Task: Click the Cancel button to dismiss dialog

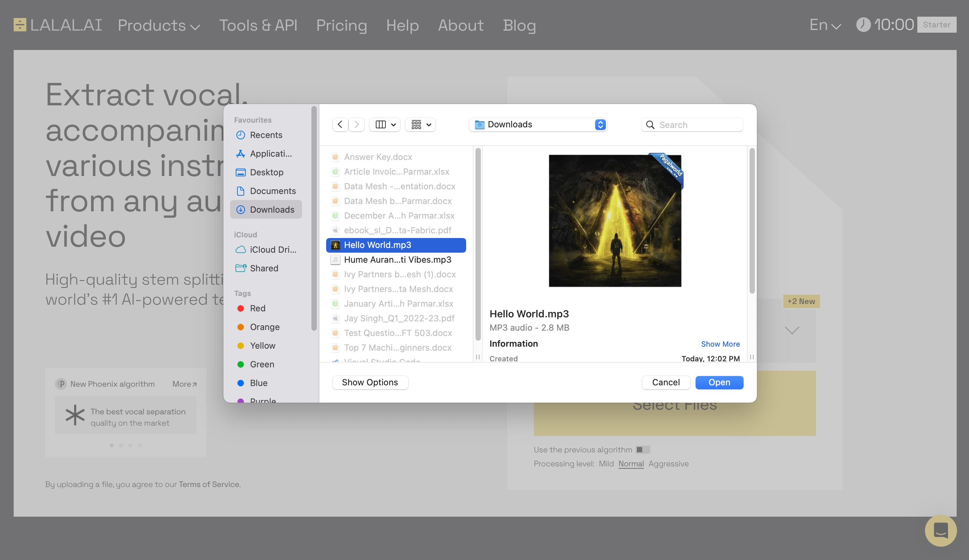Action: [x=666, y=382]
